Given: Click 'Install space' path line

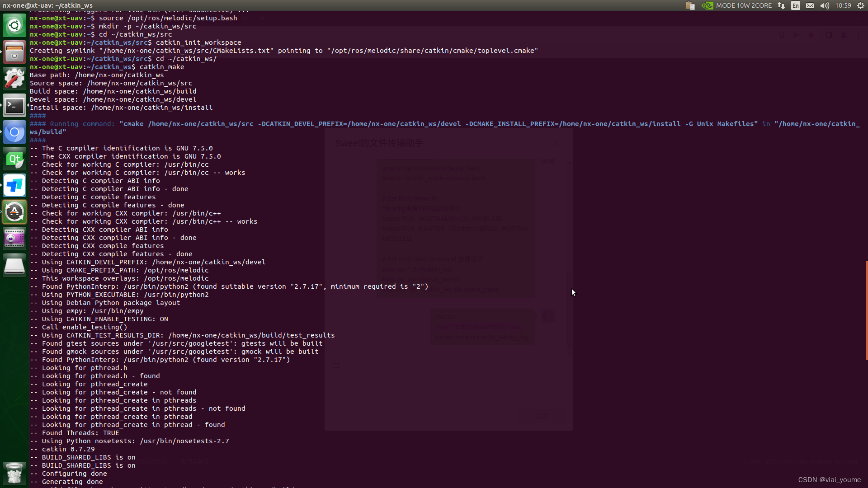Looking at the screenshot, I should (121, 108).
